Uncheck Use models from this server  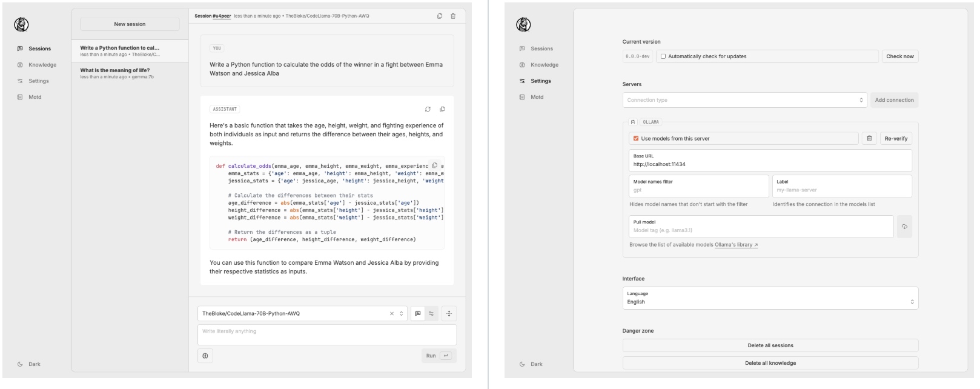pyautogui.click(x=636, y=138)
